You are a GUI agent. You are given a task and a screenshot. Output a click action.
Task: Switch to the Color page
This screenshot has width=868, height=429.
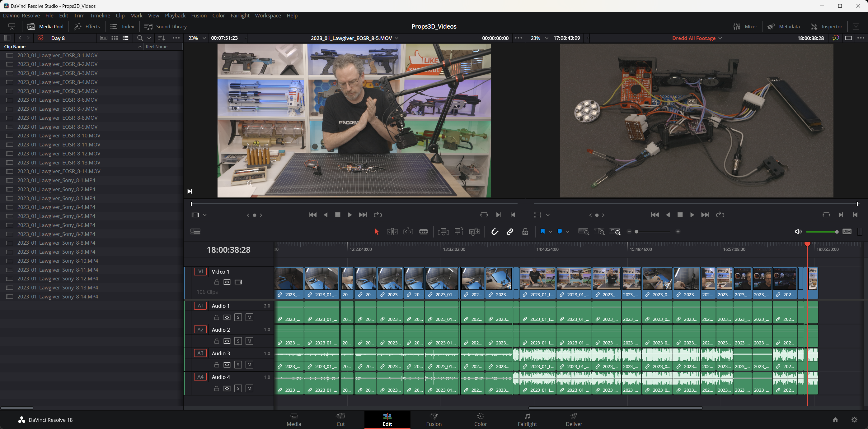tap(480, 420)
